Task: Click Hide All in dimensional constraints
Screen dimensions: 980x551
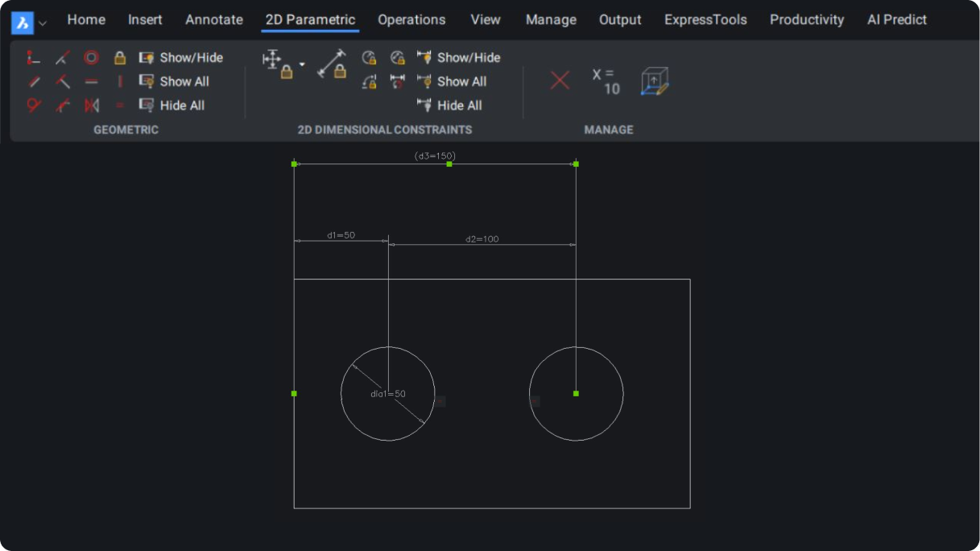Action: (x=449, y=106)
